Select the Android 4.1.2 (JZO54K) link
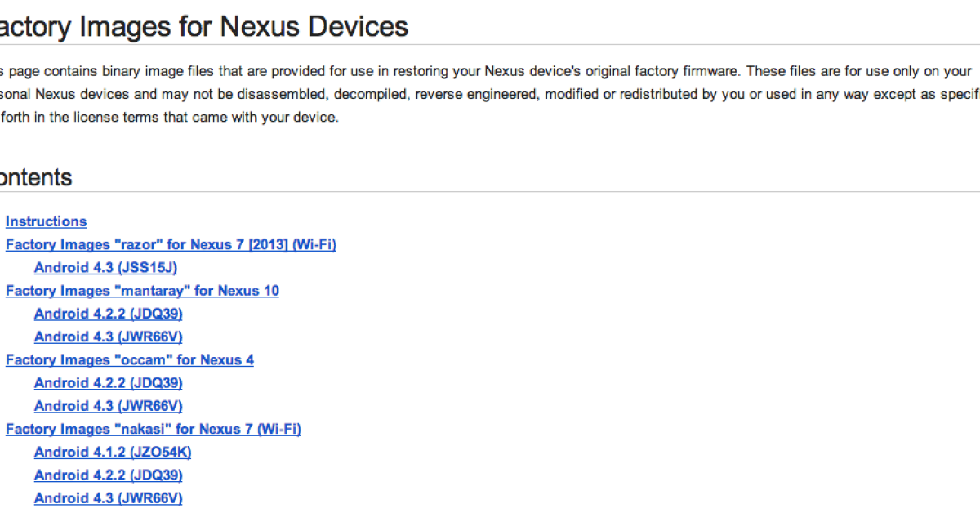Image resolution: width=980 pixels, height=513 pixels. coord(113,452)
